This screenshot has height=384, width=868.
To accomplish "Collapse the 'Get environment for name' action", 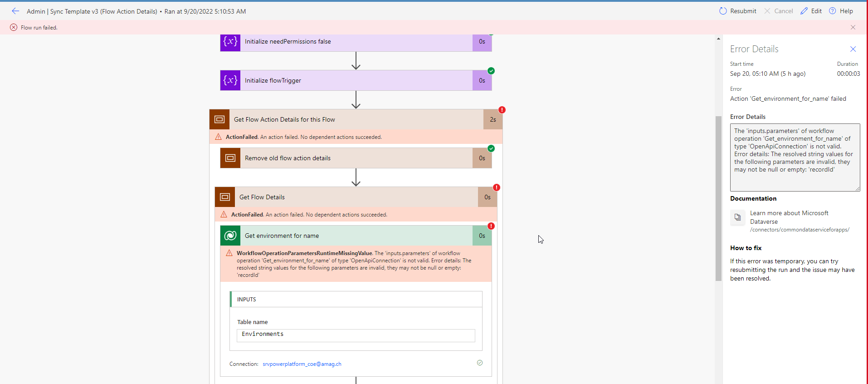I will click(356, 236).
